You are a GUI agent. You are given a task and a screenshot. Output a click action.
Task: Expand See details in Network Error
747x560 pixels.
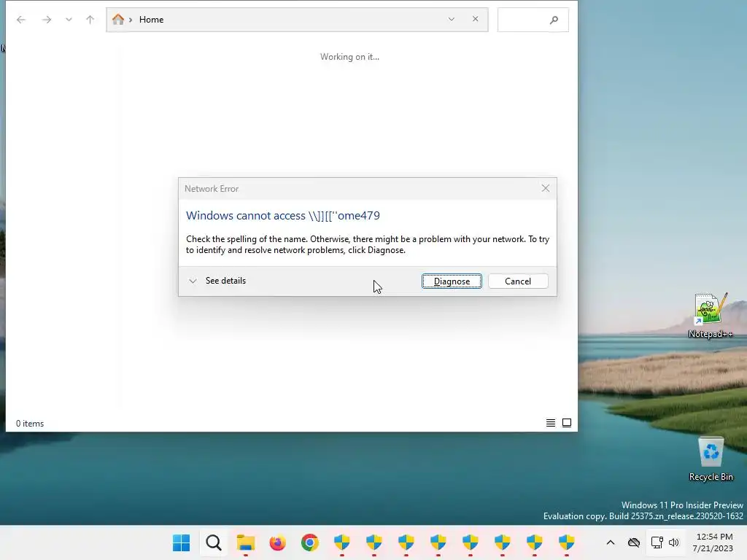click(217, 281)
